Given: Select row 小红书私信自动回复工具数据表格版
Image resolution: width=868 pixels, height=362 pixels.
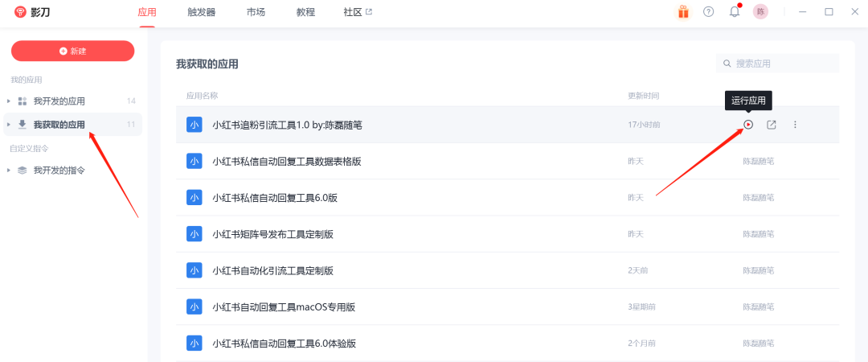Looking at the screenshot, I should click(508, 162).
